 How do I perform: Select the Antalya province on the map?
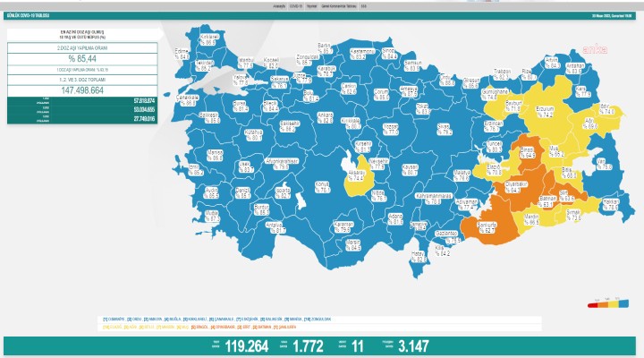(x=275, y=227)
